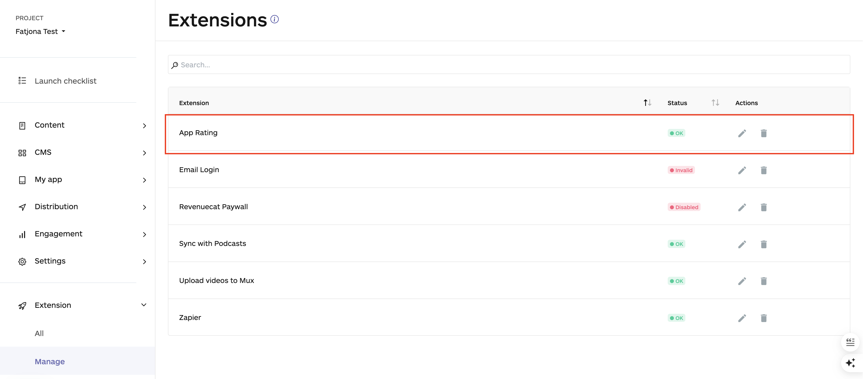Click the Extension rocket icon

click(22, 306)
